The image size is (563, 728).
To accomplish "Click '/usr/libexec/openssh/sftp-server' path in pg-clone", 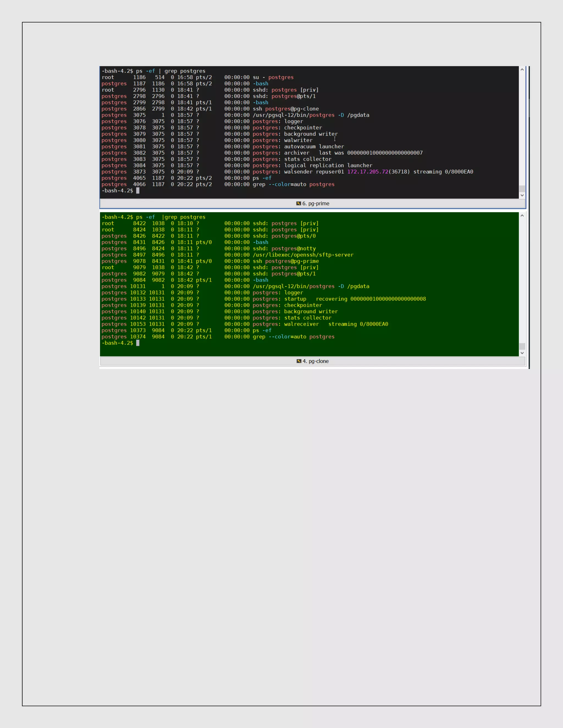I will 303,255.
